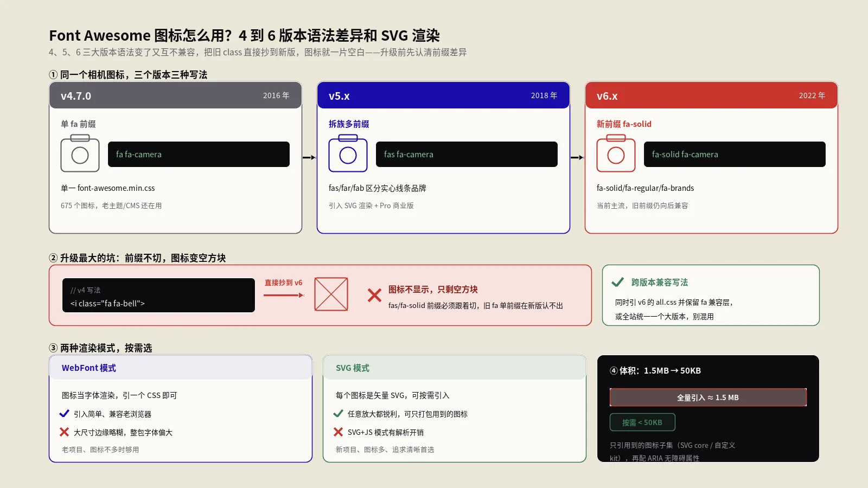
Task: Click the 或全站统一一个大版本，别混用 line
Action: (665, 317)
